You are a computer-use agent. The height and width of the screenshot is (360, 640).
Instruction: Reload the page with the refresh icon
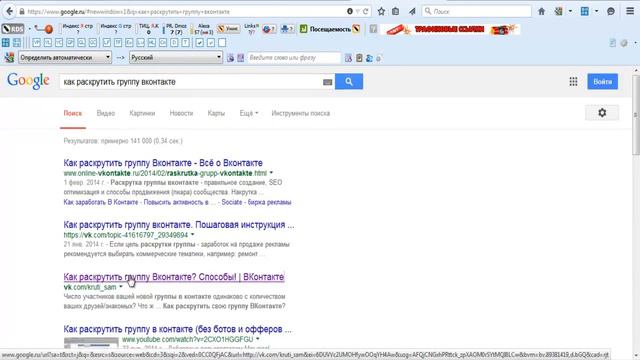coord(366,11)
